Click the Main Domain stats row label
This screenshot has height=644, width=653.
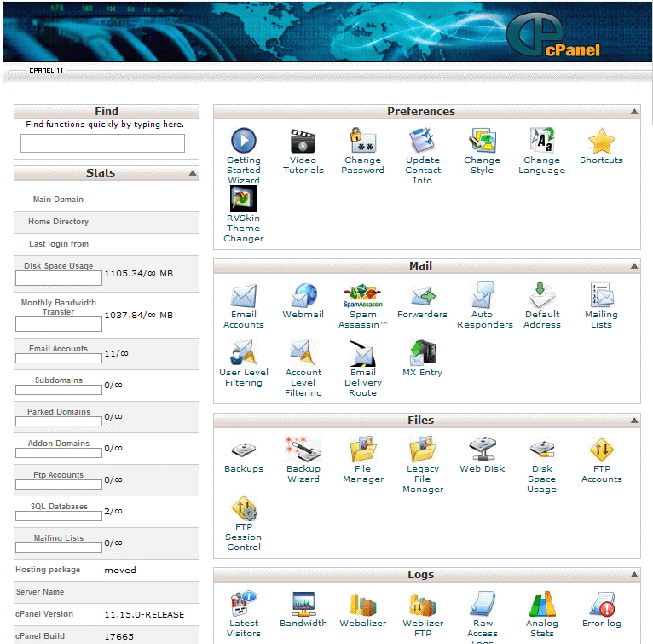coord(58,200)
